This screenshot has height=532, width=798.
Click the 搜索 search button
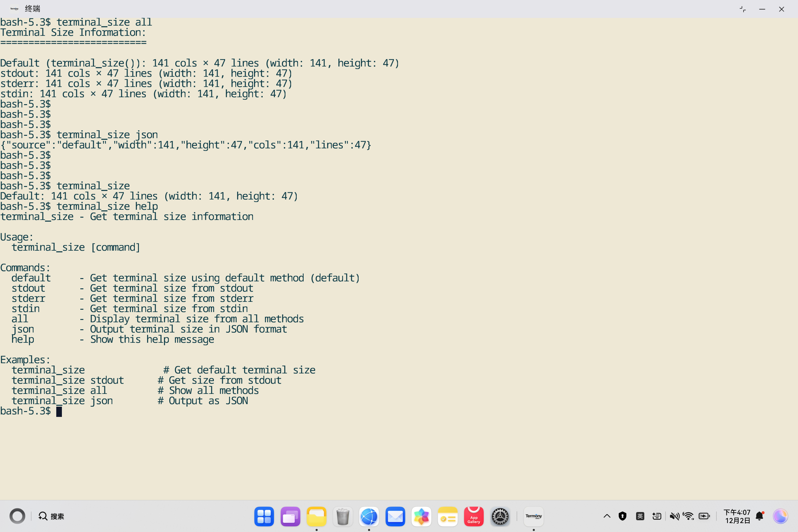[x=52, y=516]
